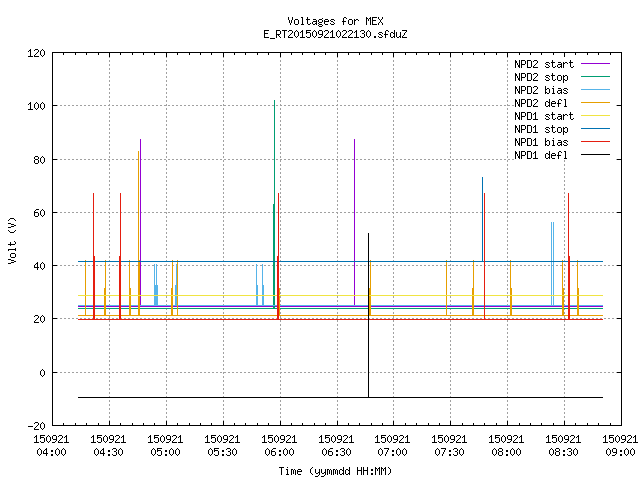Click the y-axis tick label 0
Image resolution: width=640 pixels, height=480 pixels.
[x=42, y=373]
